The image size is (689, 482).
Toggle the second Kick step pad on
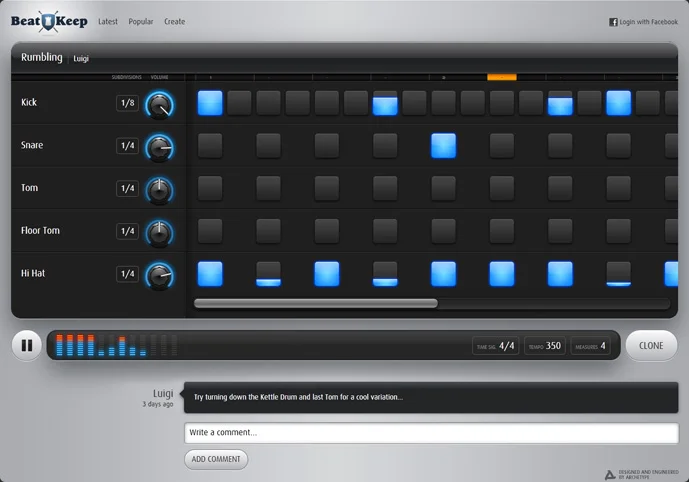[x=239, y=103]
